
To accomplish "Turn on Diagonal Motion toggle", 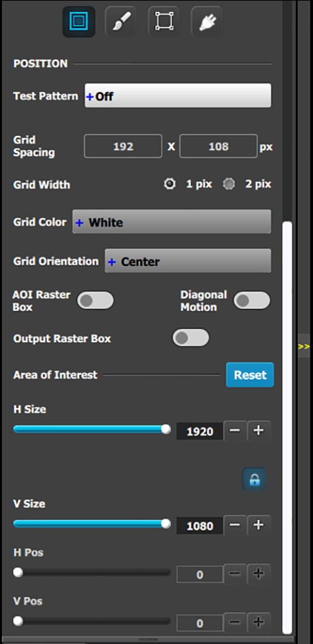I will point(252,300).
